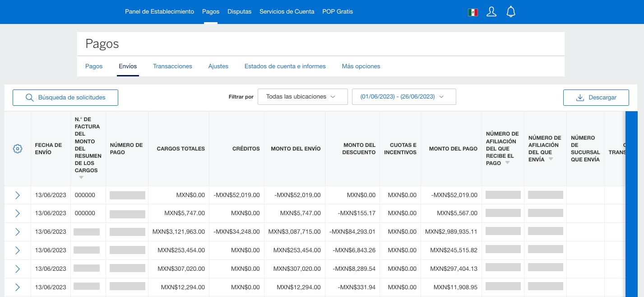Open the column settings gear icon
644x297 pixels.
17,148
